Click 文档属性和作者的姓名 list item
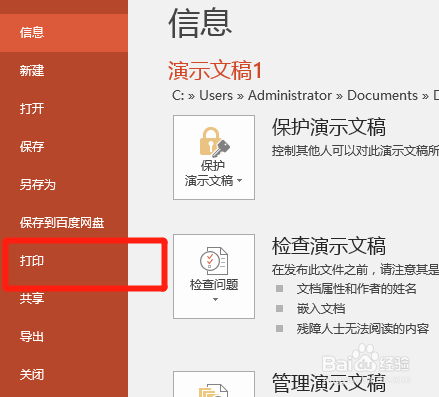 click(x=357, y=289)
